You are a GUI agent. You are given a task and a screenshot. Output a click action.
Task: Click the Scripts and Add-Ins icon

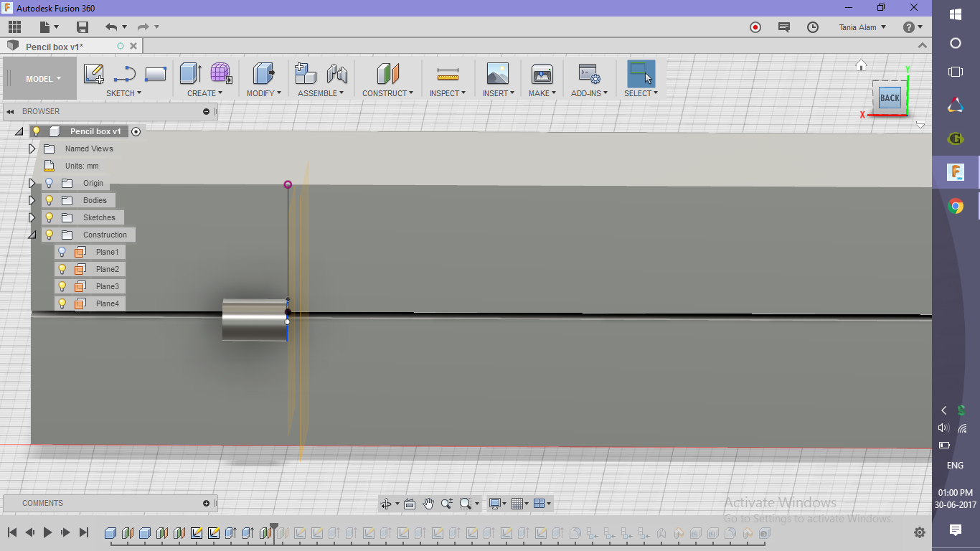(x=590, y=74)
